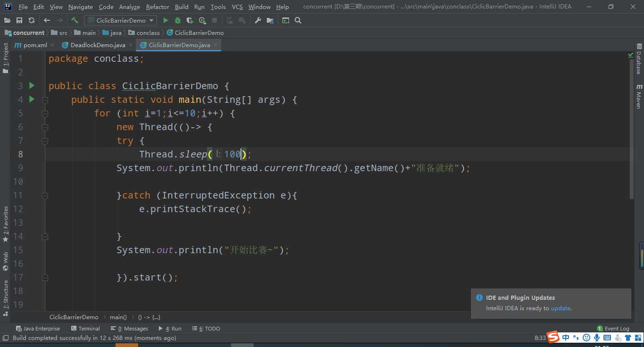Open the VCS menu
Screen dimensions: 644x347
tap(237, 7)
